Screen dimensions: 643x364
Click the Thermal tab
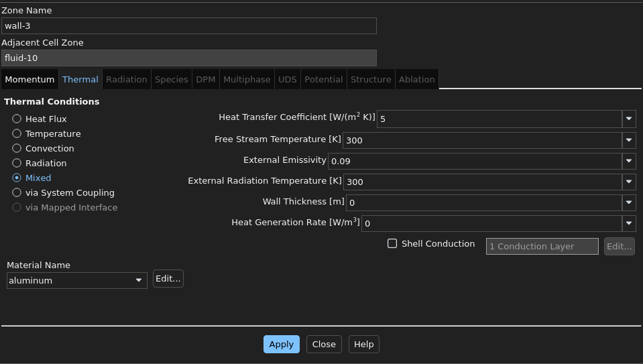pyautogui.click(x=80, y=79)
